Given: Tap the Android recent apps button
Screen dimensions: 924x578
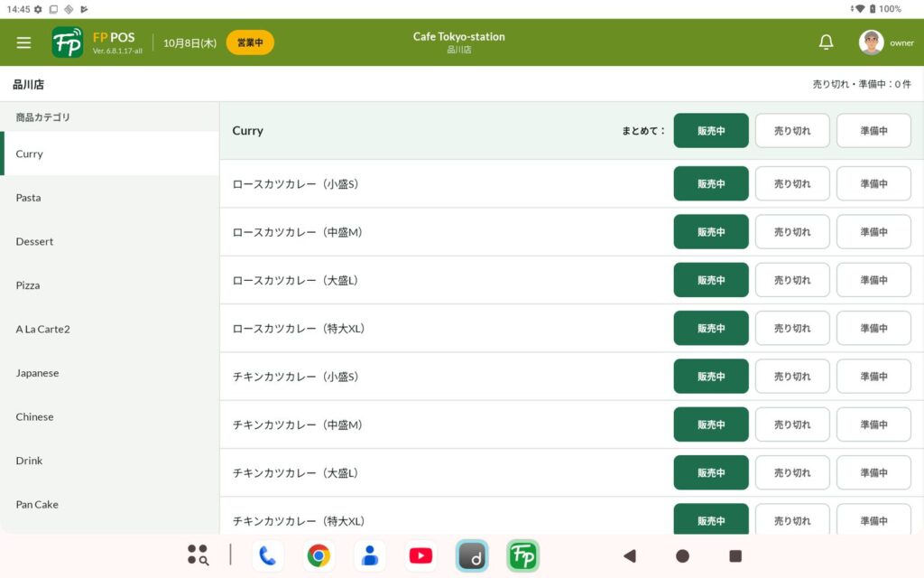Looking at the screenshot, I should coord(735,555).
